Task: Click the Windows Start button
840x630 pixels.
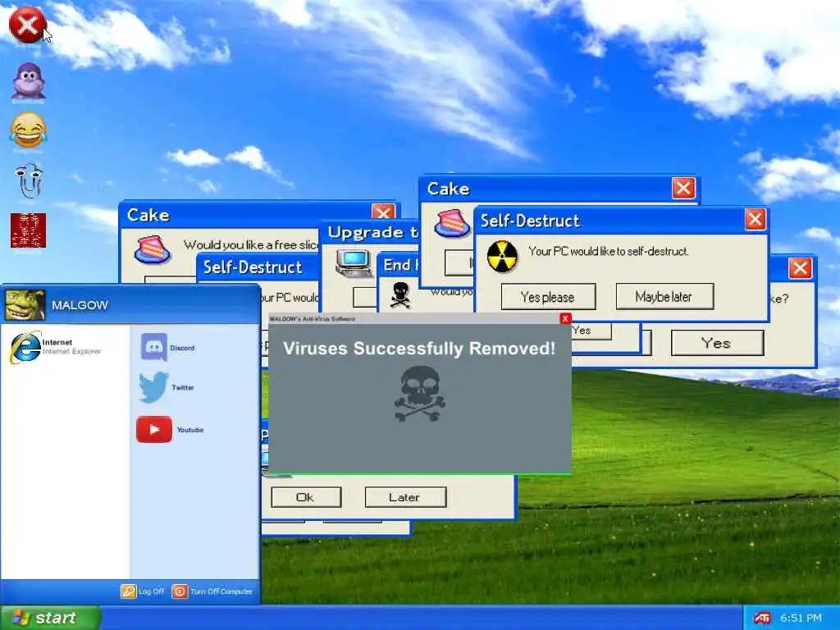Action: (x=49, y=618)
